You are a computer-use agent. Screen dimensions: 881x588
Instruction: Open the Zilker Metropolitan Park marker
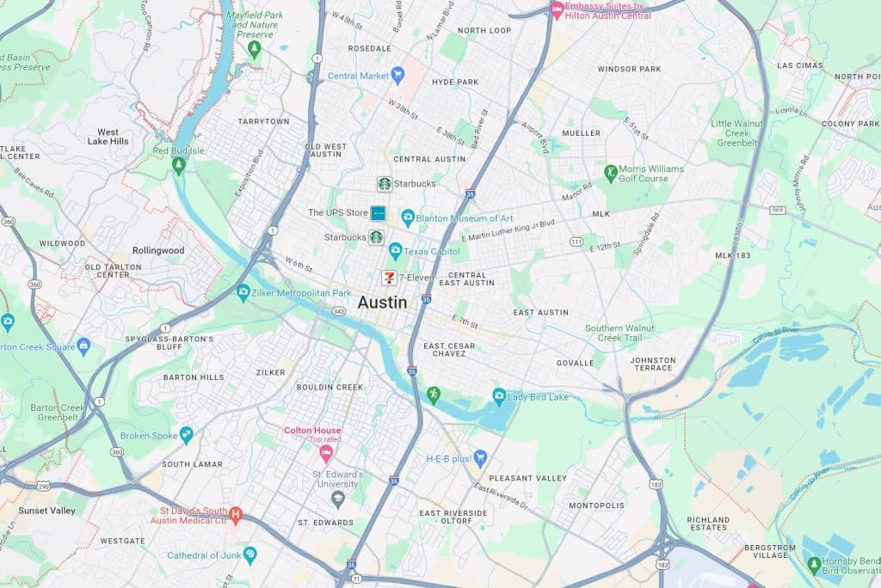[243, 292]
